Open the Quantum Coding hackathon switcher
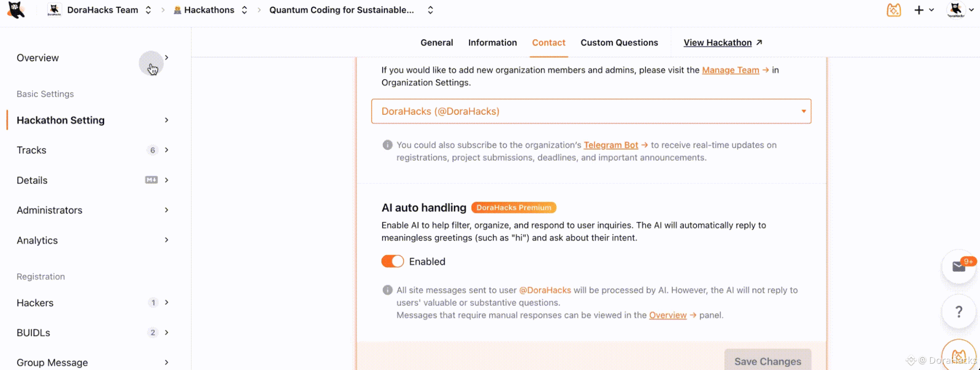 pyautogui.click(x=430, y=10)
